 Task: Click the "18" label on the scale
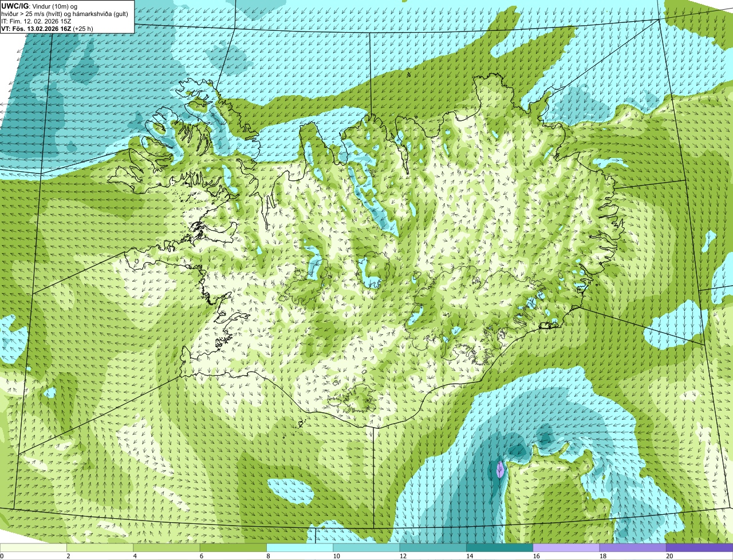pyautogui.click(x=603, y=556)
